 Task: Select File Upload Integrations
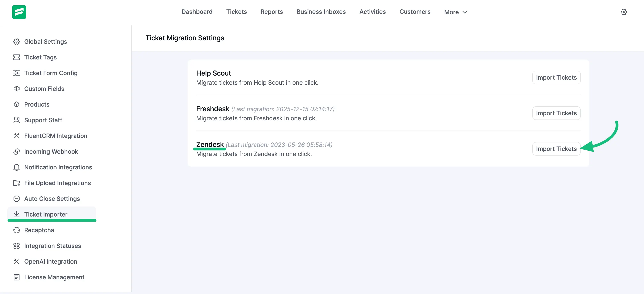(x=57, y=183)
